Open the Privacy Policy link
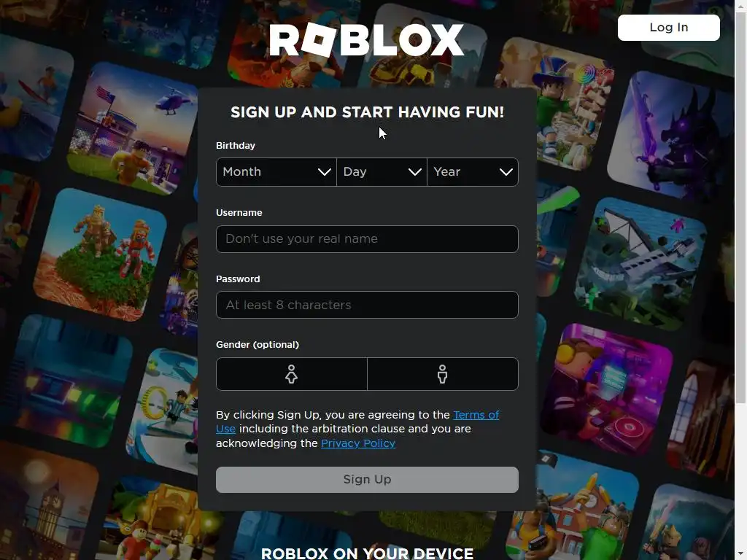This screenshot has height=560, width=747. tap(358, 443)
